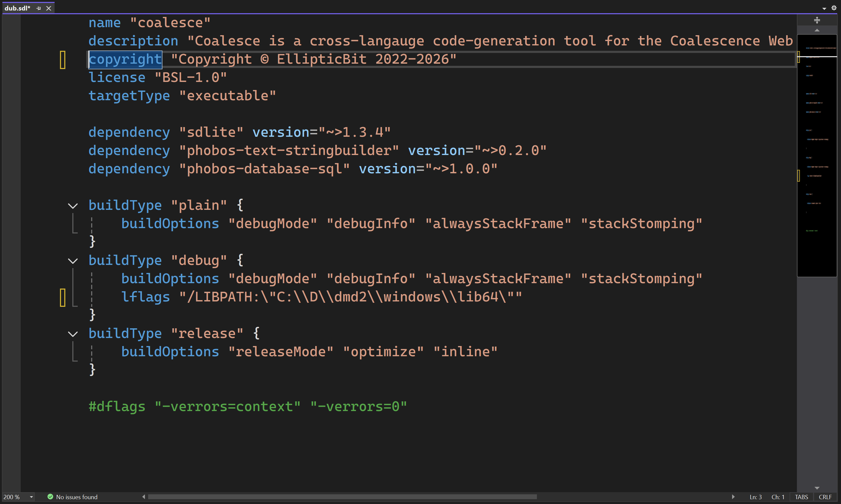
Task: Click the "sdlite" dependency name
Action: [x=211, y=132]
